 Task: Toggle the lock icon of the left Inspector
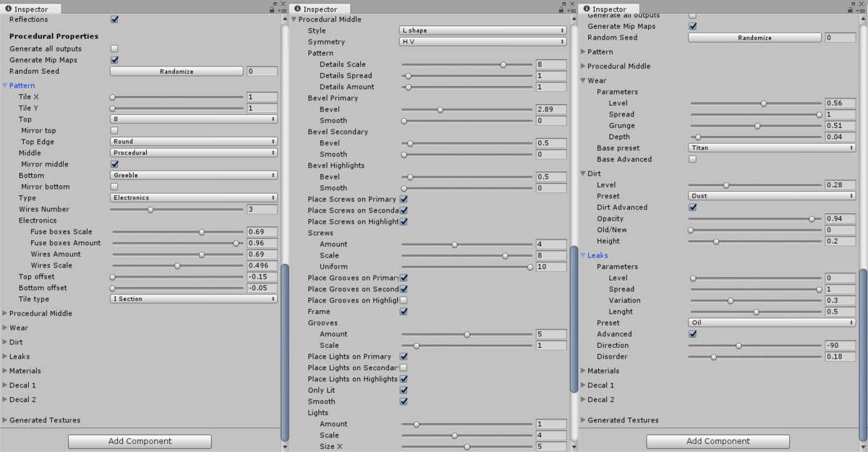[273, 9]
